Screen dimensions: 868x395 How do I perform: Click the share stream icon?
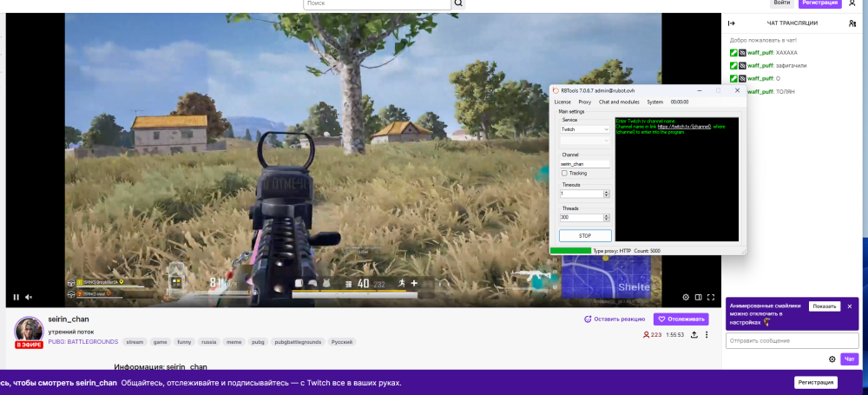click(694, 334)
